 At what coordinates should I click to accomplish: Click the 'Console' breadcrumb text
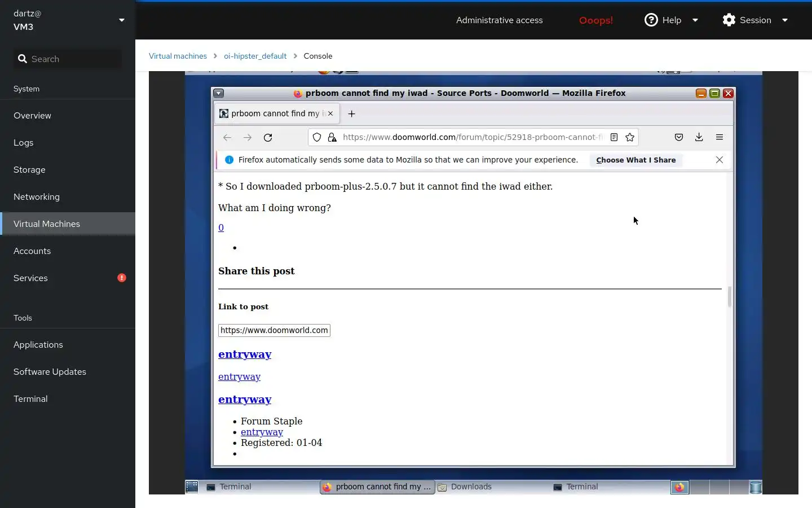click(318, 56)
